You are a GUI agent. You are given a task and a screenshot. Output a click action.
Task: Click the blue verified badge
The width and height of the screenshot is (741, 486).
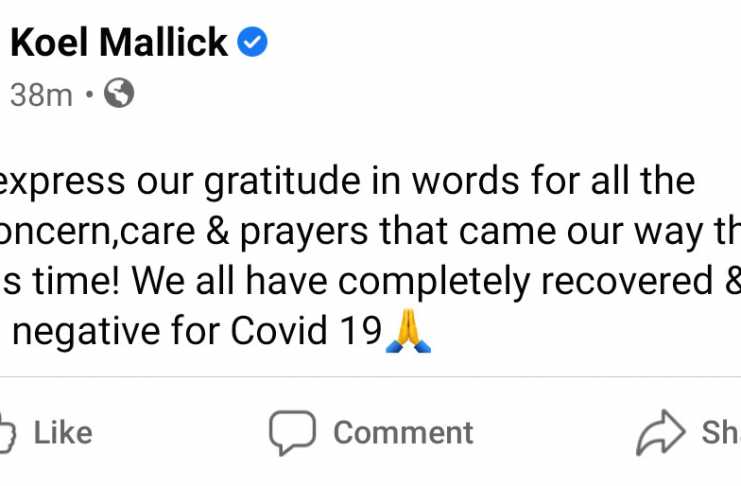(252, 42)
